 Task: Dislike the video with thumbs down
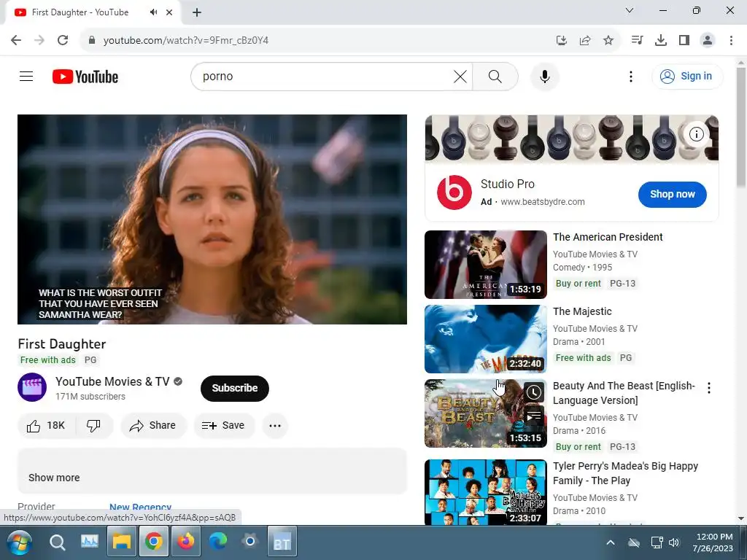pyautogui.click(x=94, y=425)
